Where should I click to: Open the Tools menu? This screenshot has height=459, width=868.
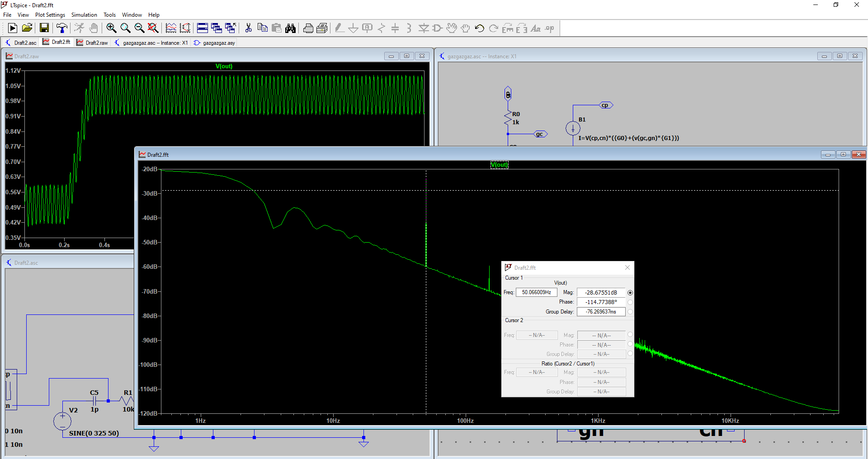[x=109, y=15]
